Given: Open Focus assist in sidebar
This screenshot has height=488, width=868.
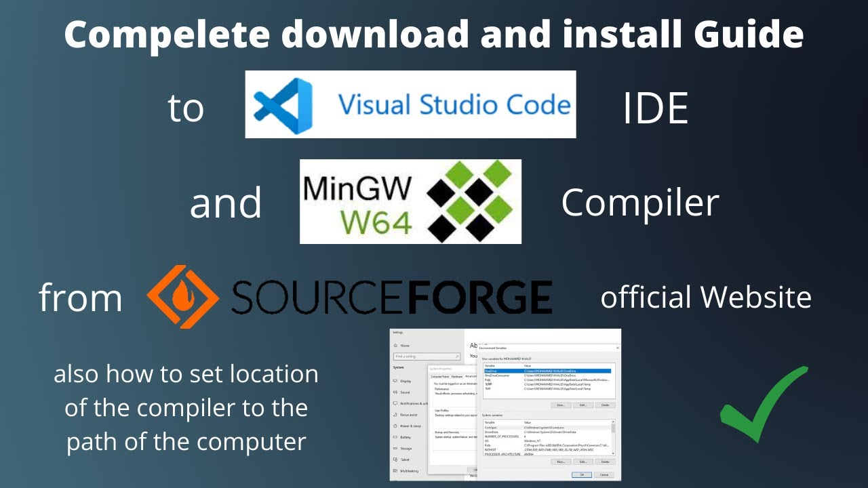Looking at the screenshot, I should (x=406, y=415).
